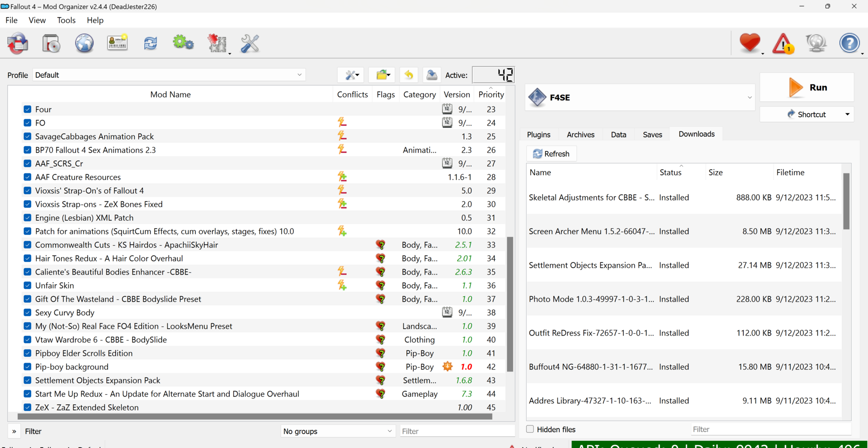Sort mod list by Priority column

(x=491, y=94)
